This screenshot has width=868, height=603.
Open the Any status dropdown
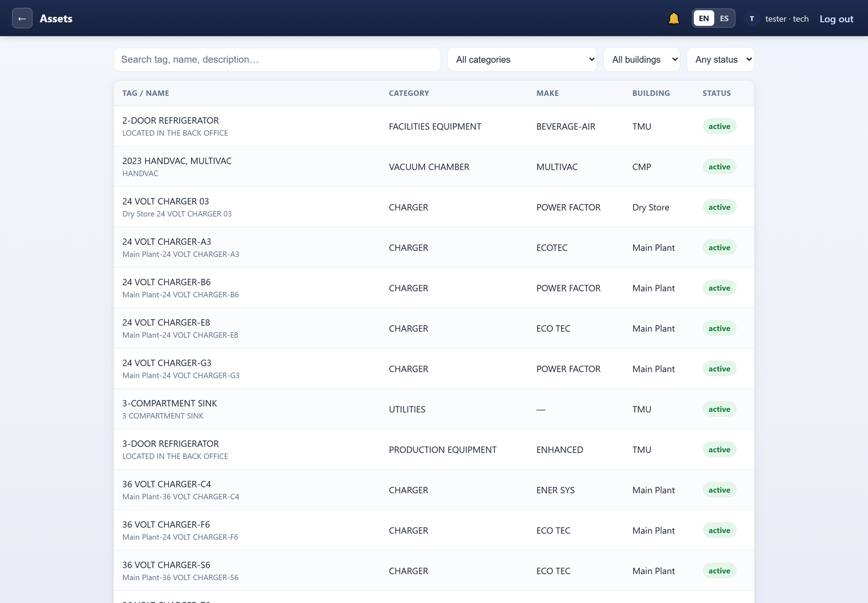pos(720,60)
